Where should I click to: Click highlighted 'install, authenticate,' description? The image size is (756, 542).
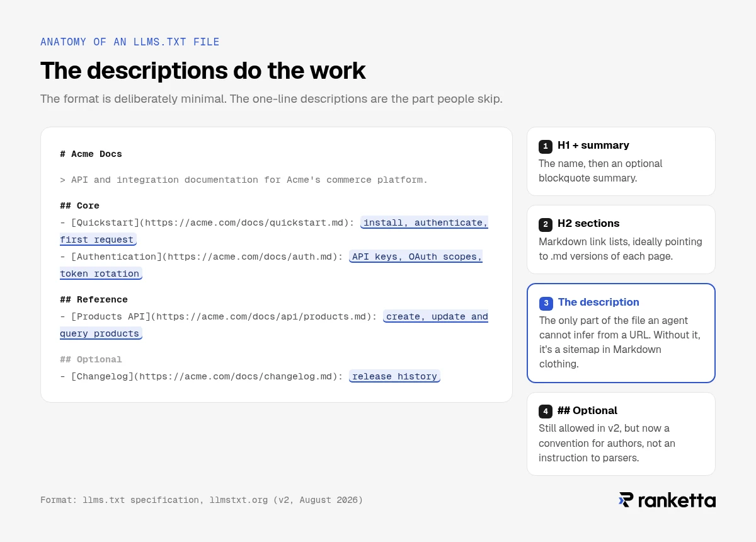(425, 222)
